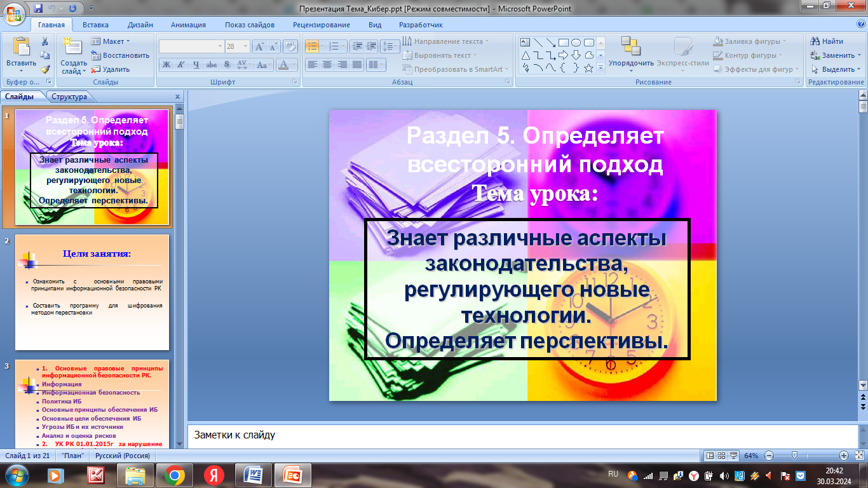Expand line spacing dropdown

point(390,46)
